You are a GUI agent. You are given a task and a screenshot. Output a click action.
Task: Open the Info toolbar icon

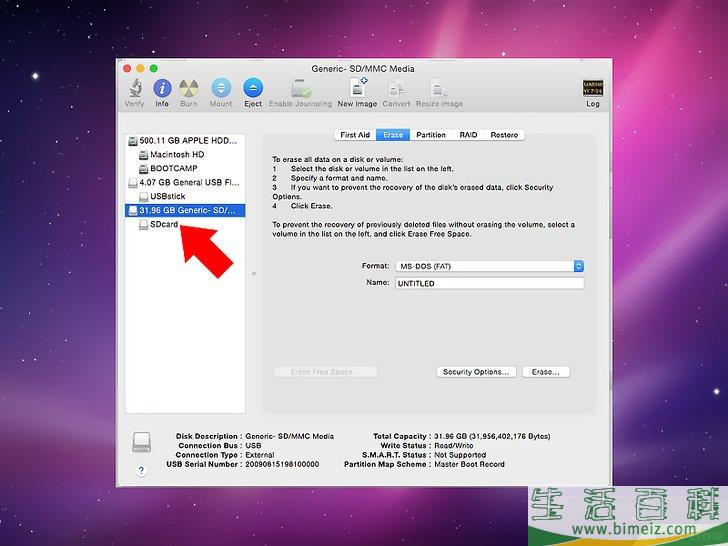coord(162,88)
